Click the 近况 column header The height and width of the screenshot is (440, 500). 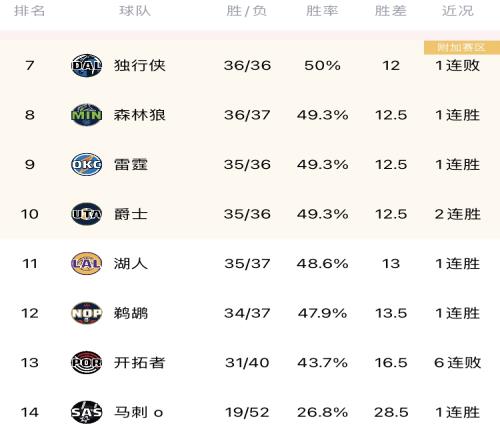pyautogui.click(x=458, y=11)
